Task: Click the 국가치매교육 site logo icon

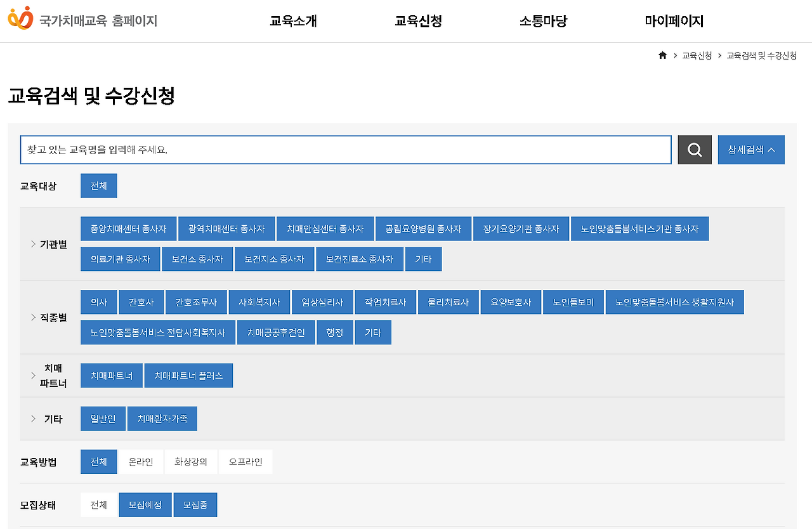Action: point(21,20)
